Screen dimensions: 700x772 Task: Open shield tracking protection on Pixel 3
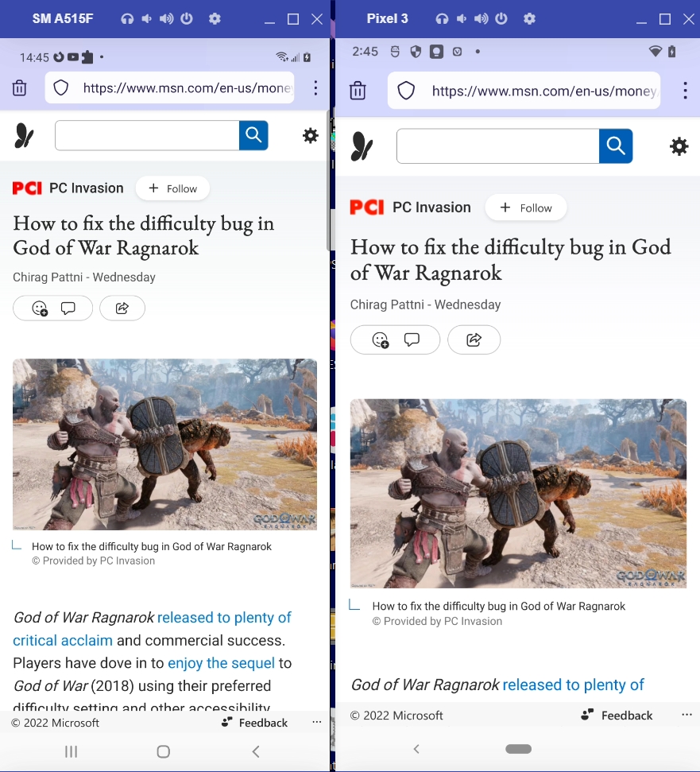[x=406, y=91]
